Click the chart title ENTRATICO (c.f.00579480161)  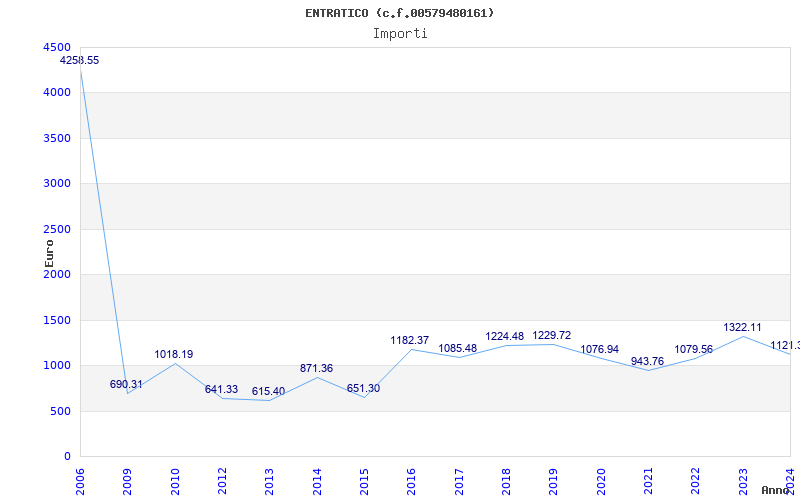399,13
